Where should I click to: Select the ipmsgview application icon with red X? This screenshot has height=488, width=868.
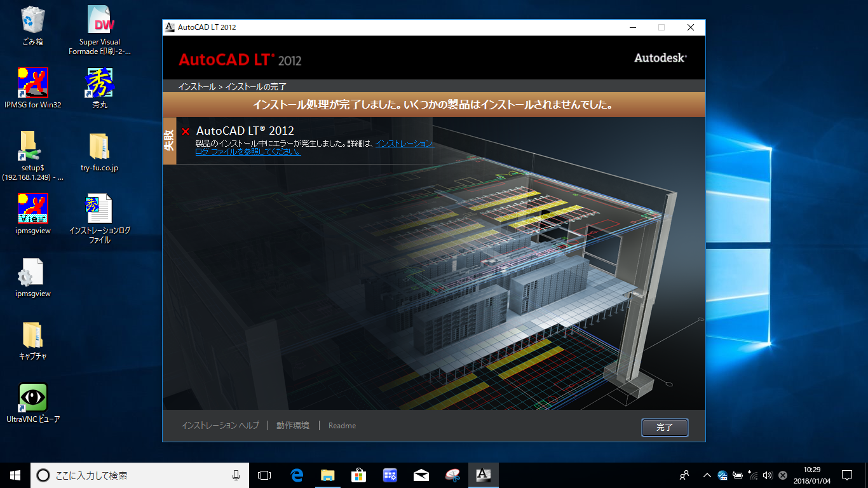(32, 214)
